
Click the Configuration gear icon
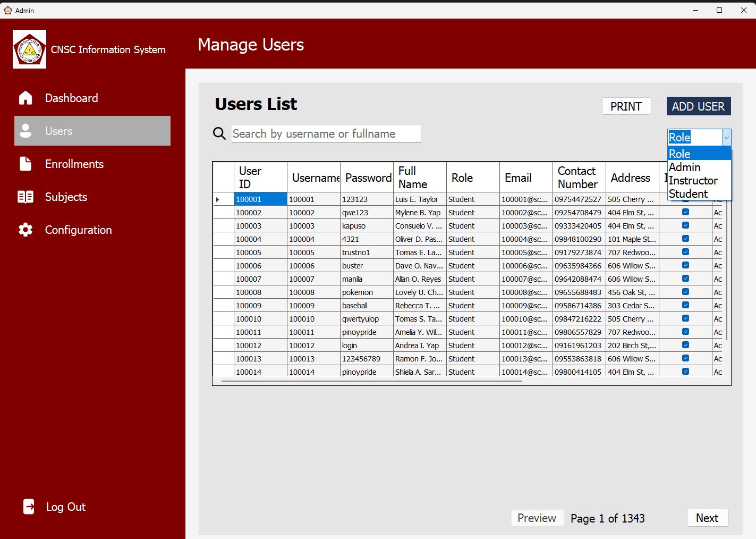26,230
